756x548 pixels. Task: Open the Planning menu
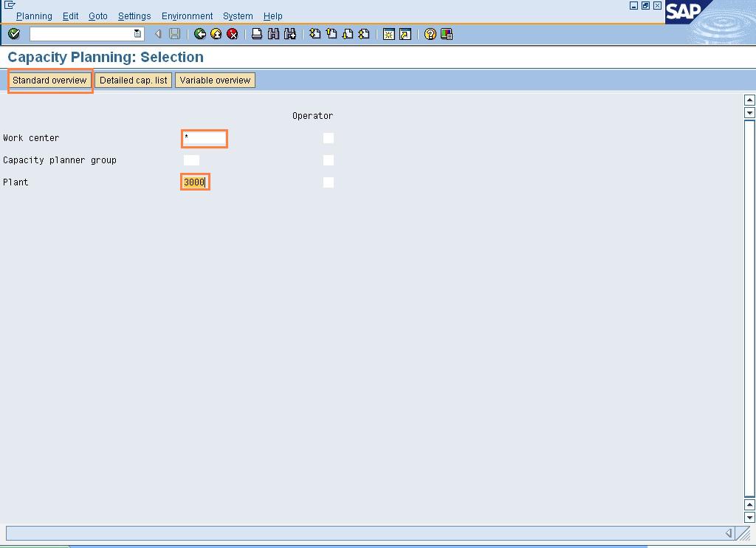coord(34,16)
